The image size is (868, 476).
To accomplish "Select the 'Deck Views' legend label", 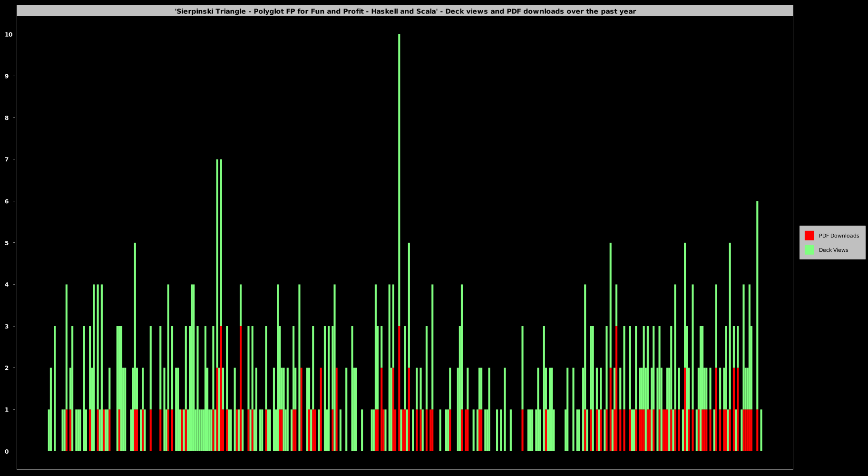I will 833,250.
